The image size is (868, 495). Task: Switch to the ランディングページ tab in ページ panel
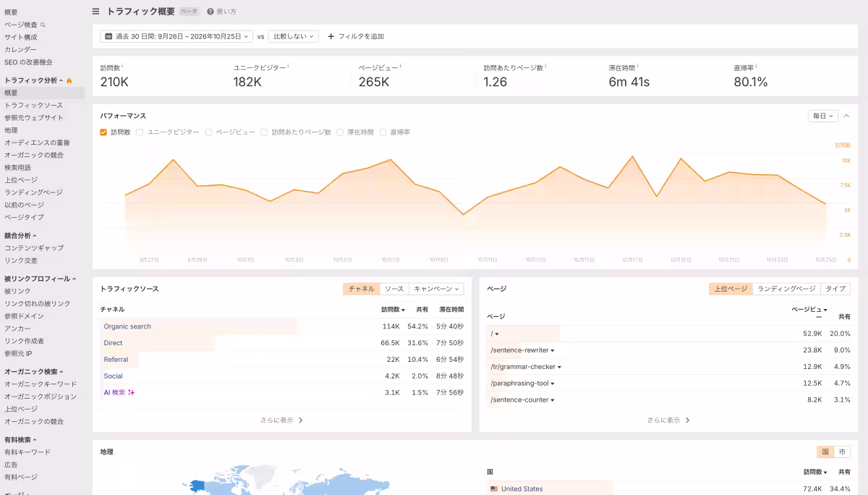(786, 289)
